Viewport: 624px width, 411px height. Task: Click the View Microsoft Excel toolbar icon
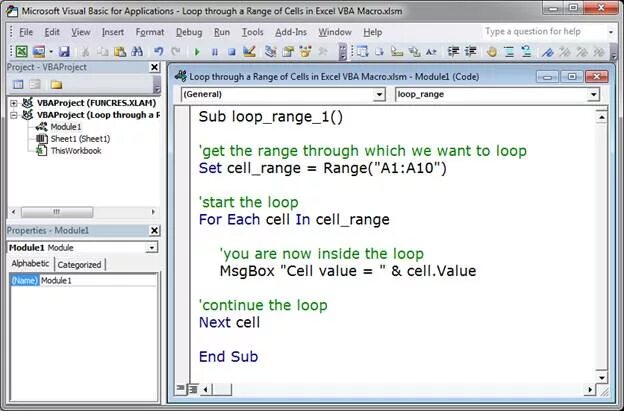[x=21, y=51]
